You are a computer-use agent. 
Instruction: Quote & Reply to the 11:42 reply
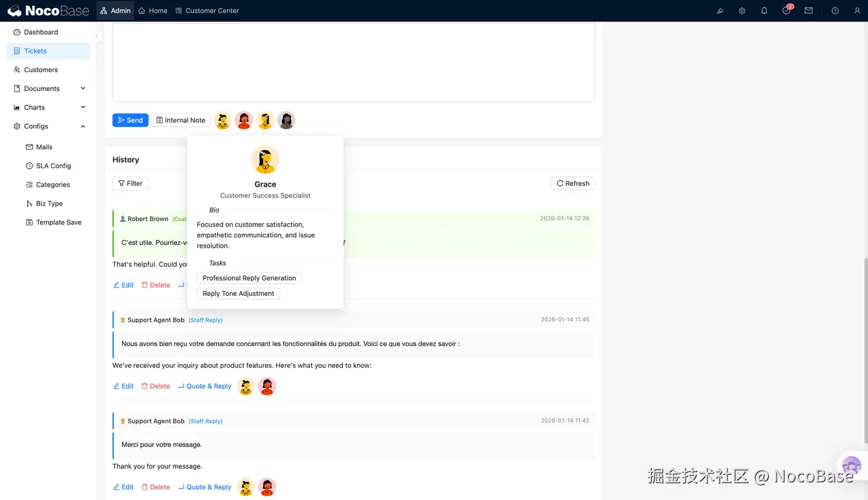coord(205,487)
